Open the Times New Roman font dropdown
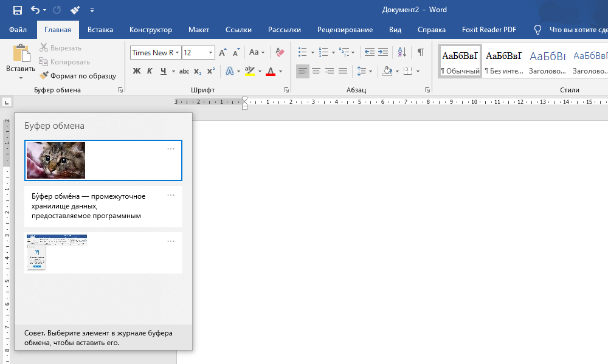608x364 pixels. [177, 53]
